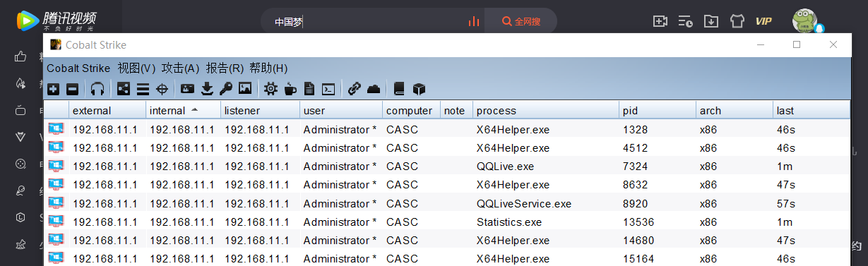Screen dimensions: 868x266
Task: Open the hot ranking bar chart icon in Tencent Video
Action: [x=474, y=21]
